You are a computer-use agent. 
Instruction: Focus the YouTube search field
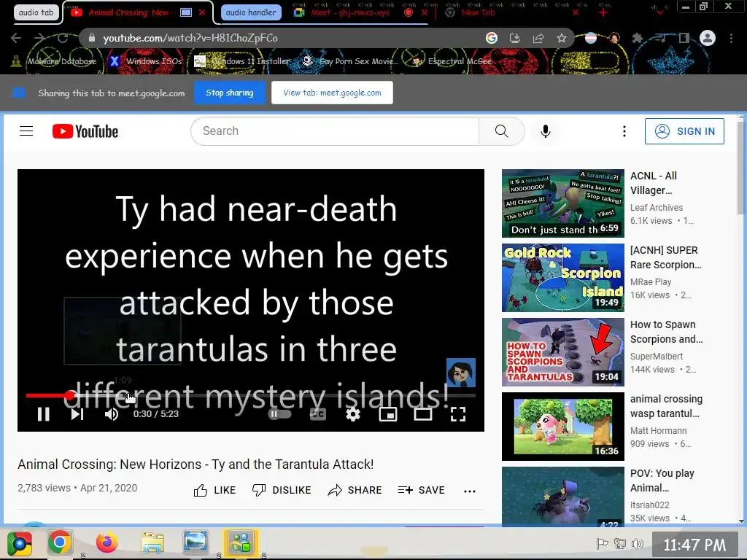coord(335,131)
